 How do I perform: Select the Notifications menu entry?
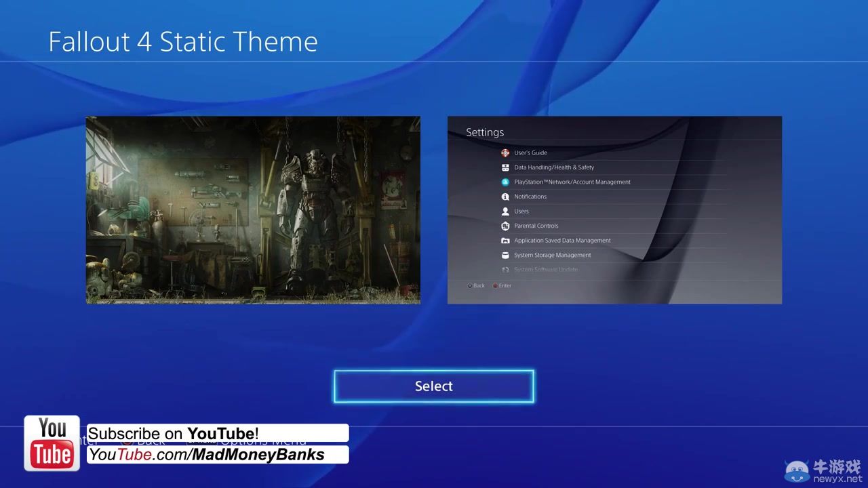click(530, 197)
